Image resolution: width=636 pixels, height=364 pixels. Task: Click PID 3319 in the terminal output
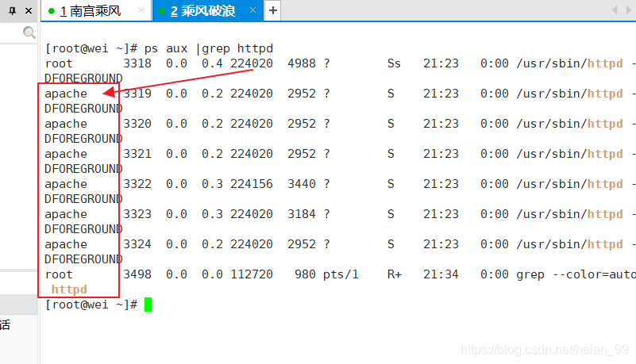[137, 94]
